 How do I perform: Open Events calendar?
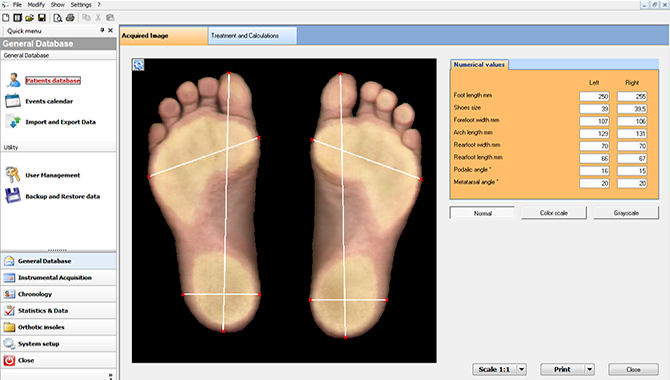pyautogui.click(x=49, y=101)
